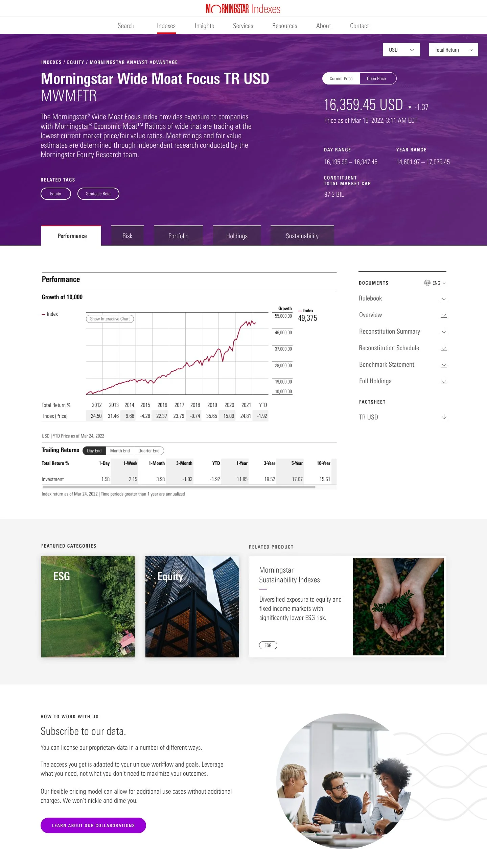The height and width of the screenshot is (868, 487).
Task: Open the Overview document link
Action: [x=370, y=315]
